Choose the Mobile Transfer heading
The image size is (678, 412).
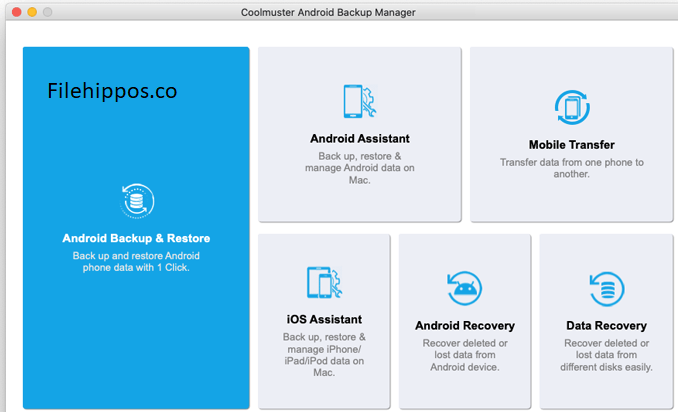tap(571, 144)
